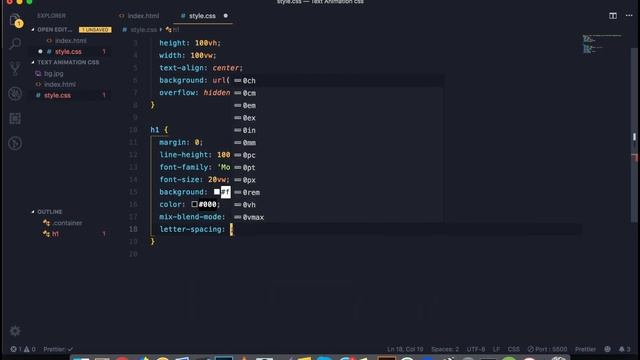Image resolution: width=640 pixels, height=360 pixels.
Task: Change language mode CSS in status bar
Action: click(x=513, y=349)
